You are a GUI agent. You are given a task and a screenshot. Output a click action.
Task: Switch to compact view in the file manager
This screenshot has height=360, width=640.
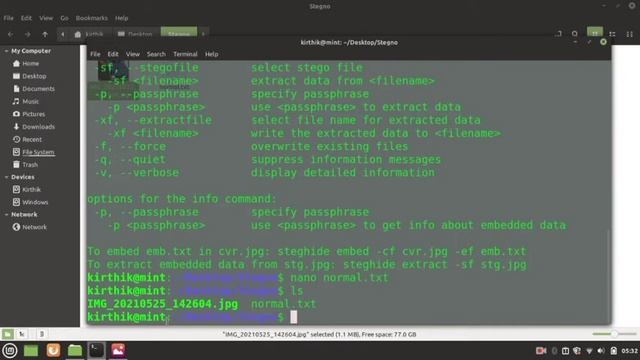tap(629, 34)
